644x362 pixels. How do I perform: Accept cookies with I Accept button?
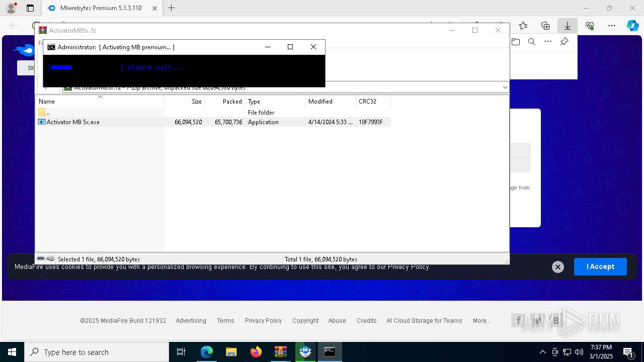point(600,266)
